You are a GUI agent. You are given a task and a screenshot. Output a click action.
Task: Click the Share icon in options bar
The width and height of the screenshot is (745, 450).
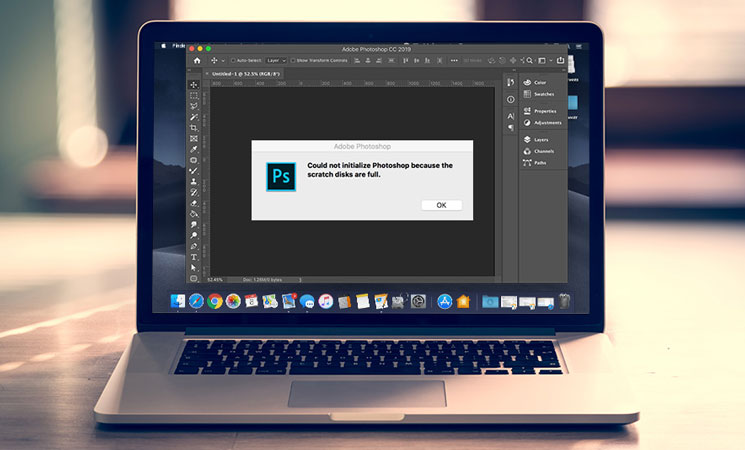(x=561, y=60)
